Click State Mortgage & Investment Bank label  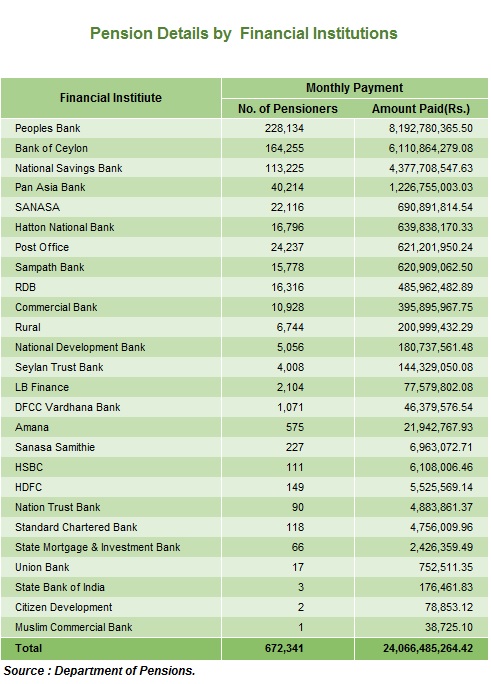pyautogui.click(x=98, y=547)
